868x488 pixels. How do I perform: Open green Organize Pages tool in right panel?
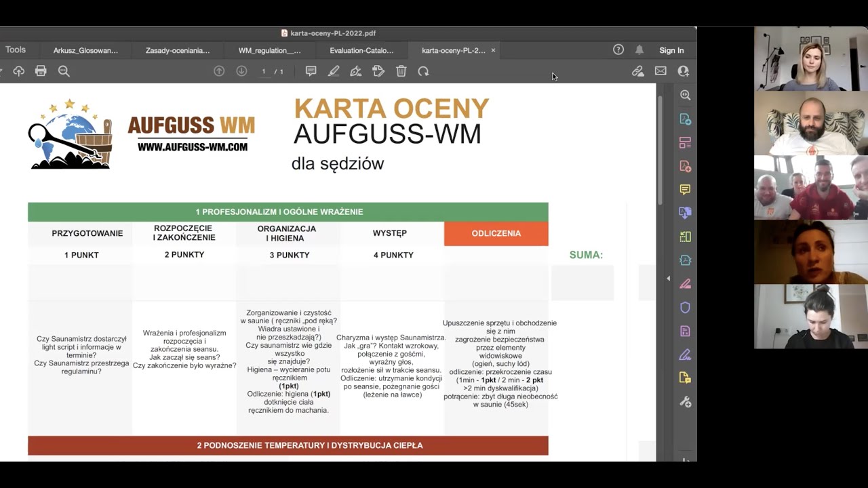click(x=685, y=237)
